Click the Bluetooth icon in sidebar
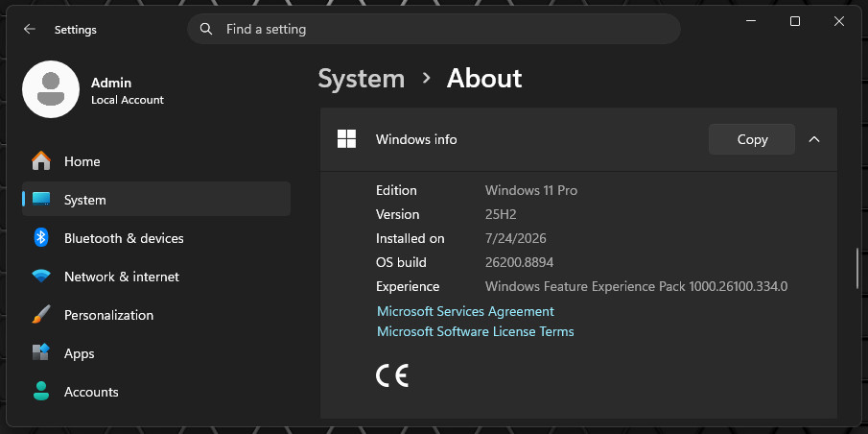The image size is (868, 434). [41, 238]
